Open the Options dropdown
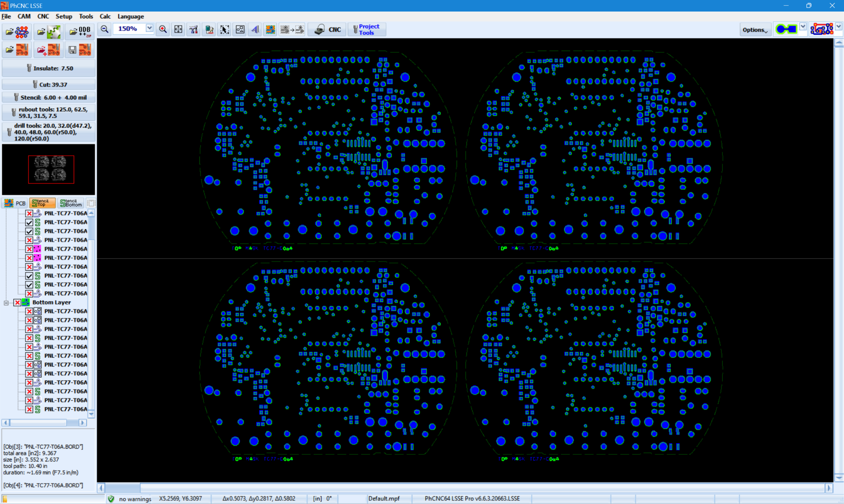Viewport: 844px width, 504px height. click(755, 30)
